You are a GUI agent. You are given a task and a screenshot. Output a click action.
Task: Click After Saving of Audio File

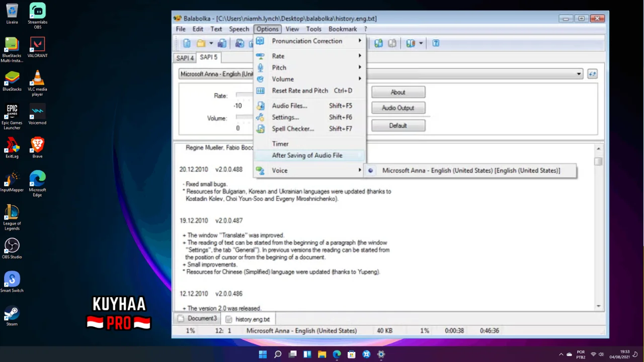click(x=310, y=155)
